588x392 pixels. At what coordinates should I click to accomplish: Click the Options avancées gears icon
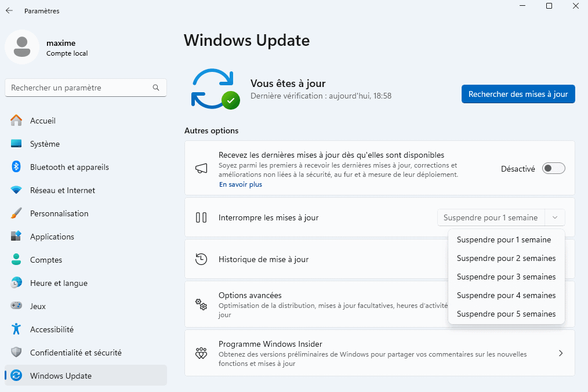point(201,304)
